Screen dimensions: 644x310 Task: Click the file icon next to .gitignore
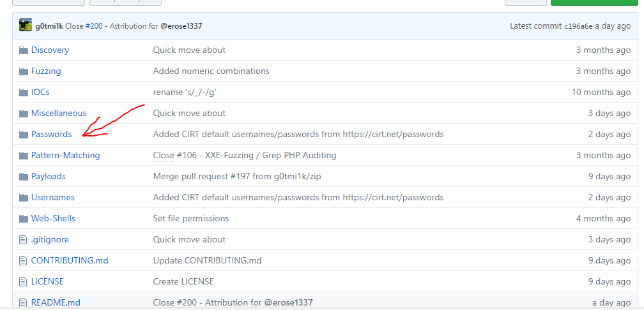point(24,240)
